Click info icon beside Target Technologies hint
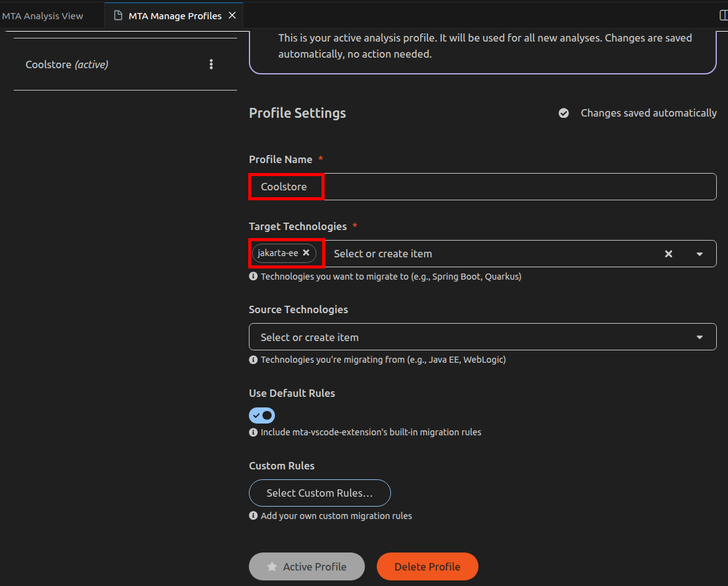The height and width of the screenshot is (586, 728). (253, 277)
